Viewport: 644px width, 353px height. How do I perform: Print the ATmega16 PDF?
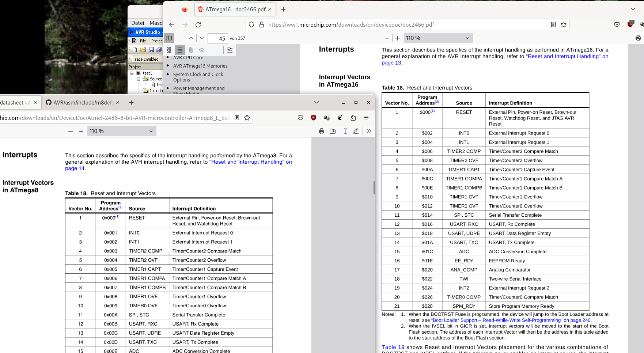click(x=638, y=38)
